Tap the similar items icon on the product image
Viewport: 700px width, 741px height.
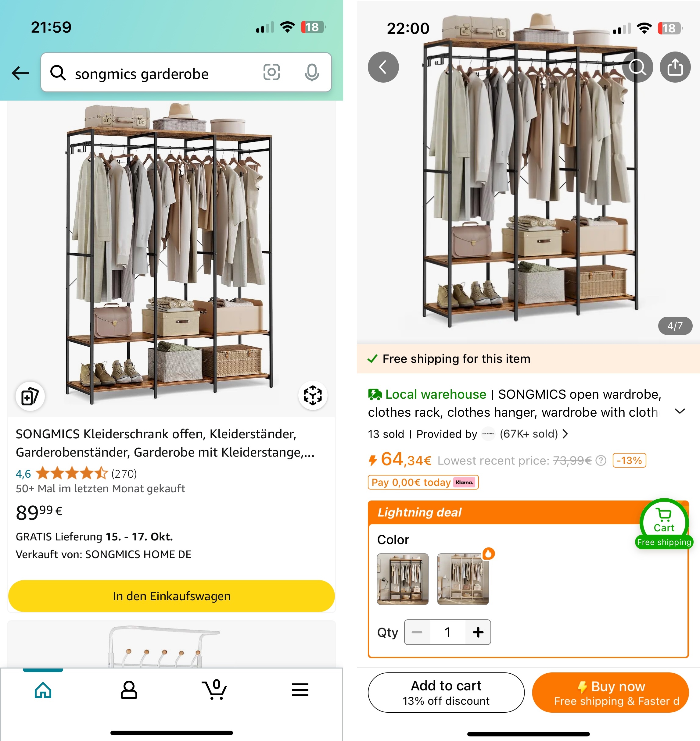pyautogui.click(x=30, y=396)
